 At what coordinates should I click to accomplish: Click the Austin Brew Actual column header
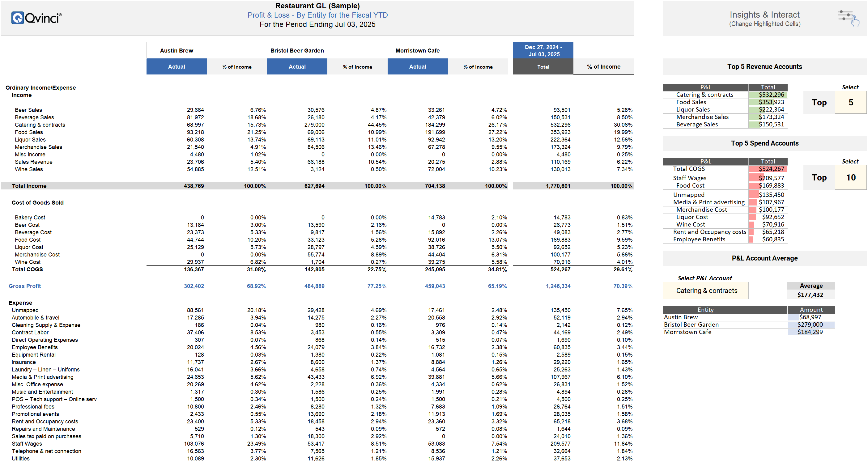[x=177, y=67]
